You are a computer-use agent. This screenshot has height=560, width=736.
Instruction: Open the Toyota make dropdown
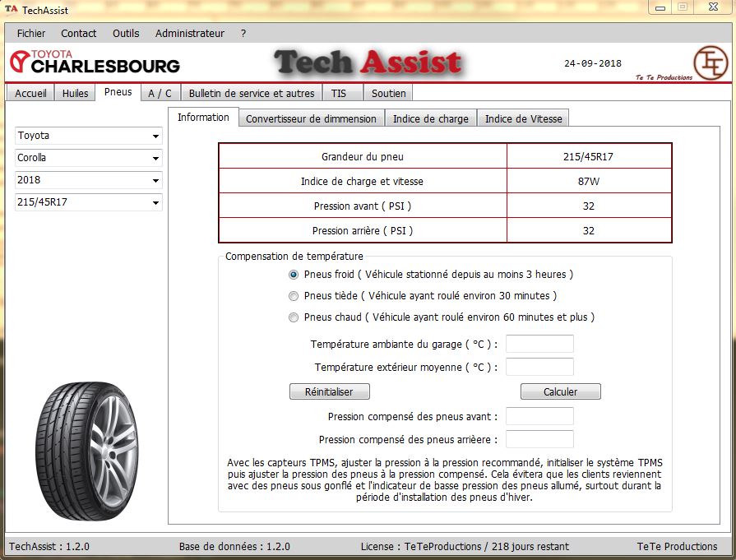(x=89, y=136)
